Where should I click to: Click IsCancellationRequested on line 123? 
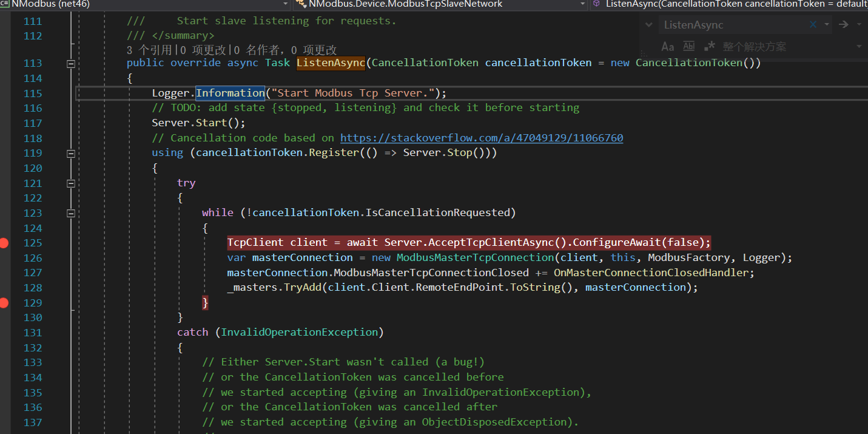click(x=437, y=213)
